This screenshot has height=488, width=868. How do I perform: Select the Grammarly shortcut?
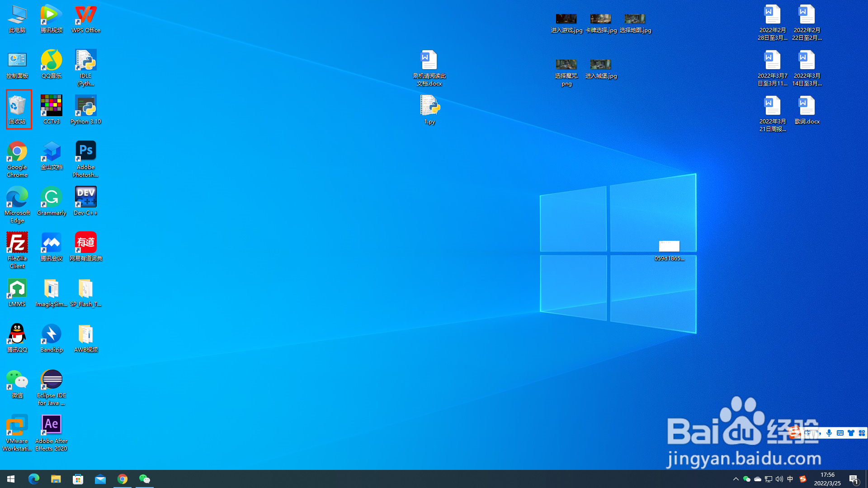point(52,202)
